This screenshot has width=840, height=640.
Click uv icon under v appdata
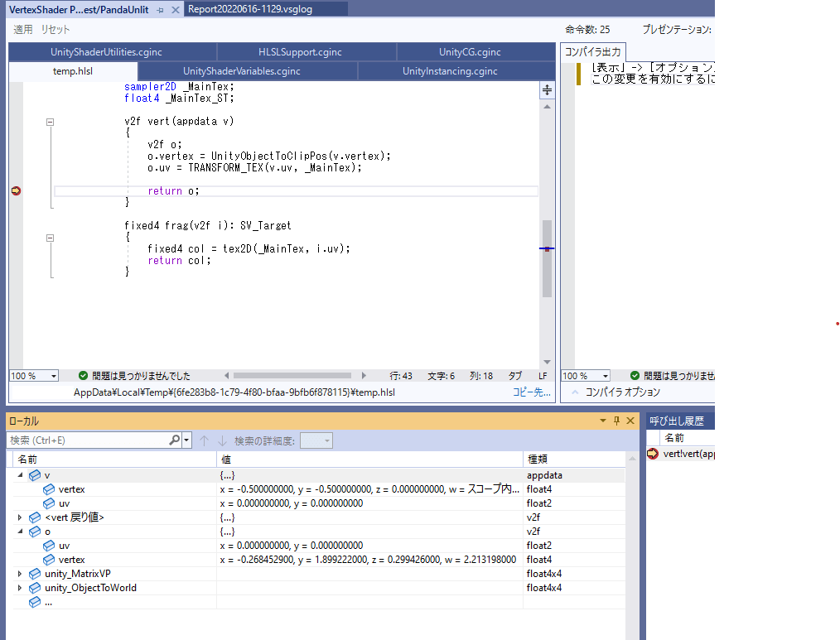tap(49, 503)
